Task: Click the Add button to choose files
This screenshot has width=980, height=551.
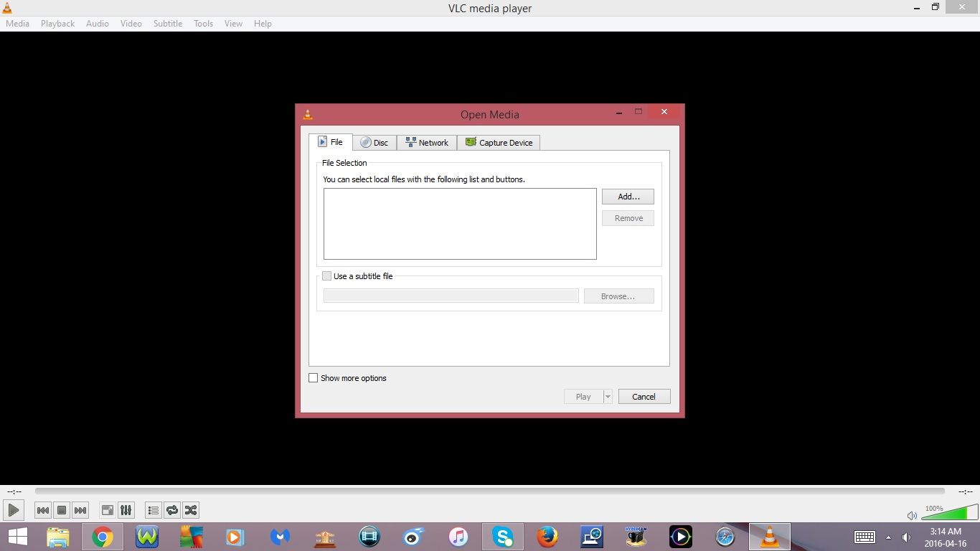Action: (x=627, y=196)
